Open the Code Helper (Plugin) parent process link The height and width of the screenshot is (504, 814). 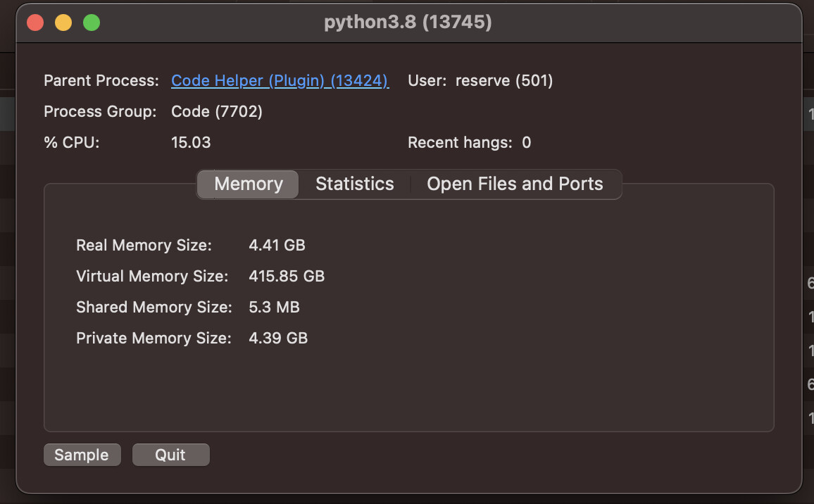[x=280, y=80]
